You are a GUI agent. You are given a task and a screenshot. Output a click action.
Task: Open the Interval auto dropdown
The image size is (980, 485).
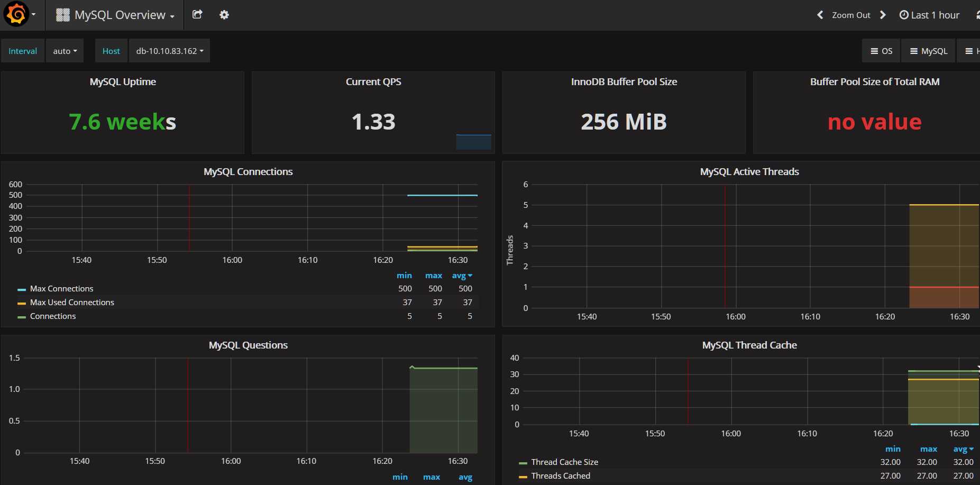65,51
